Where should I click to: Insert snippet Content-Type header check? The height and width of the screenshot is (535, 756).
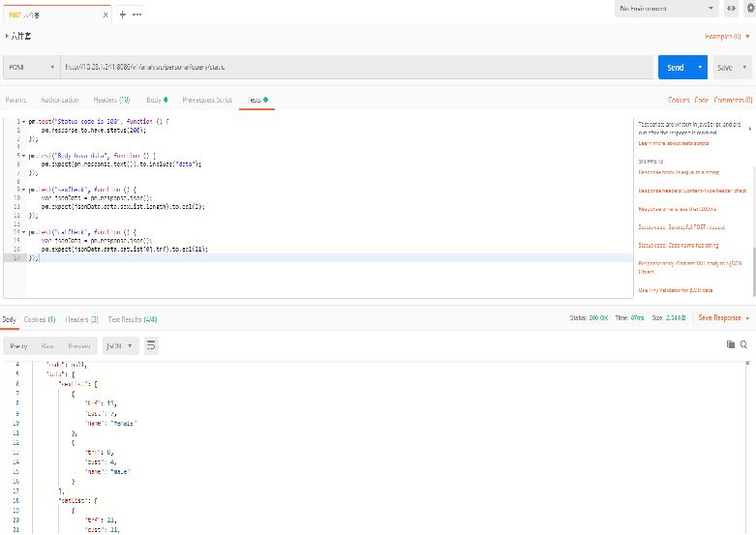pos(692,191)
